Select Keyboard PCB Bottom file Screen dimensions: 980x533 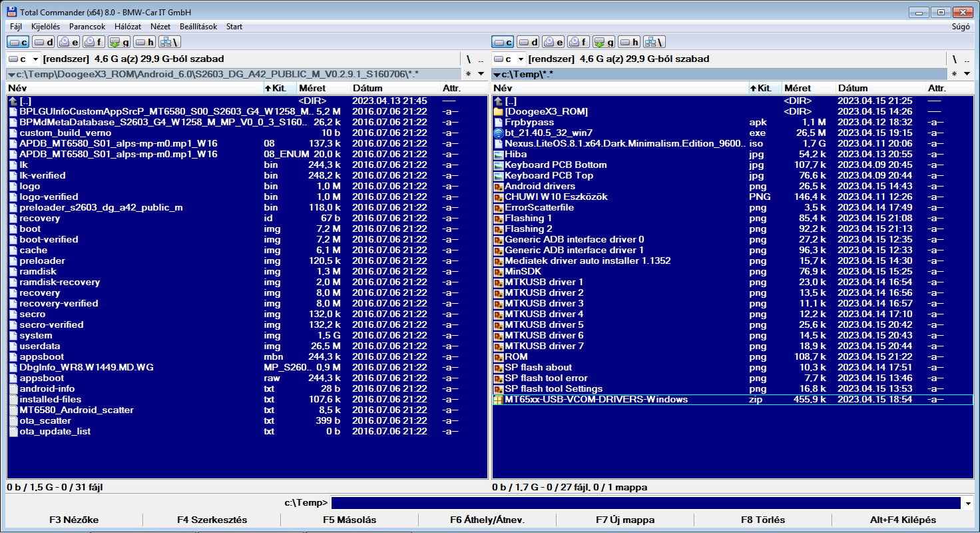732,165
